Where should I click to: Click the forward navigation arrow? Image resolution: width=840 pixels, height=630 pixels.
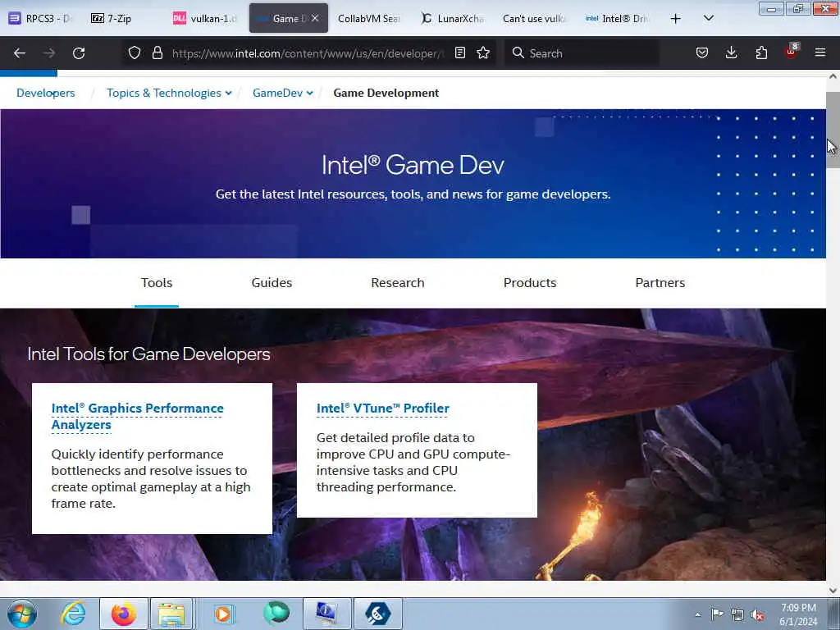click(x=49, y=53)
